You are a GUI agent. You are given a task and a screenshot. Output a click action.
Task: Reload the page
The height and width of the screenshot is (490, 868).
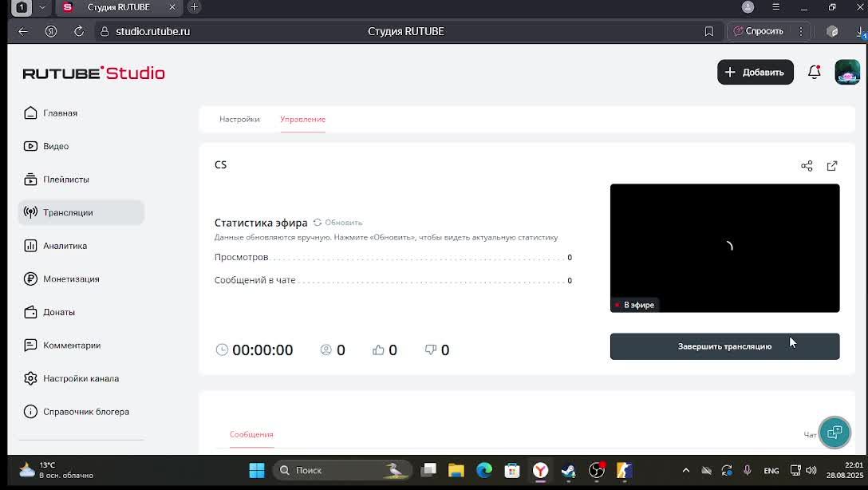(x=79, y=32)
